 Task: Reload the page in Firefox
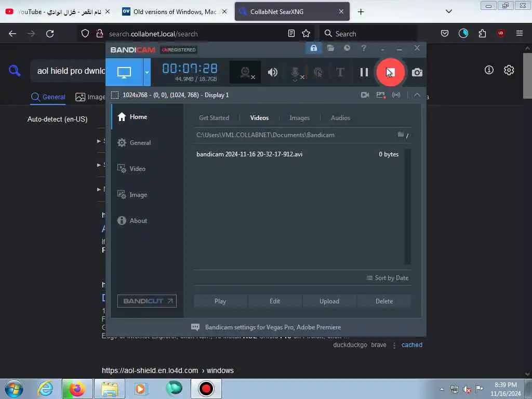pos(50,34)
